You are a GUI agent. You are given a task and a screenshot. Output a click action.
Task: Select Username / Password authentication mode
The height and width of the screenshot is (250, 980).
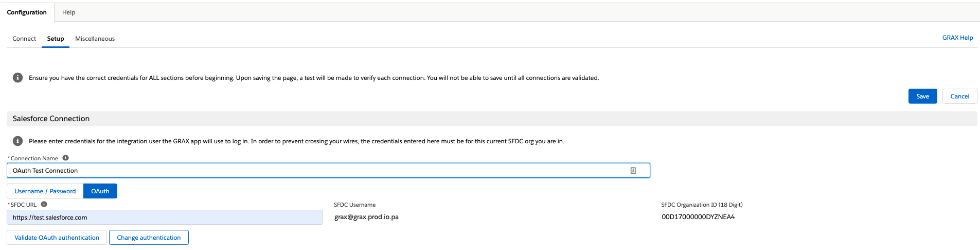pos(45,191)
